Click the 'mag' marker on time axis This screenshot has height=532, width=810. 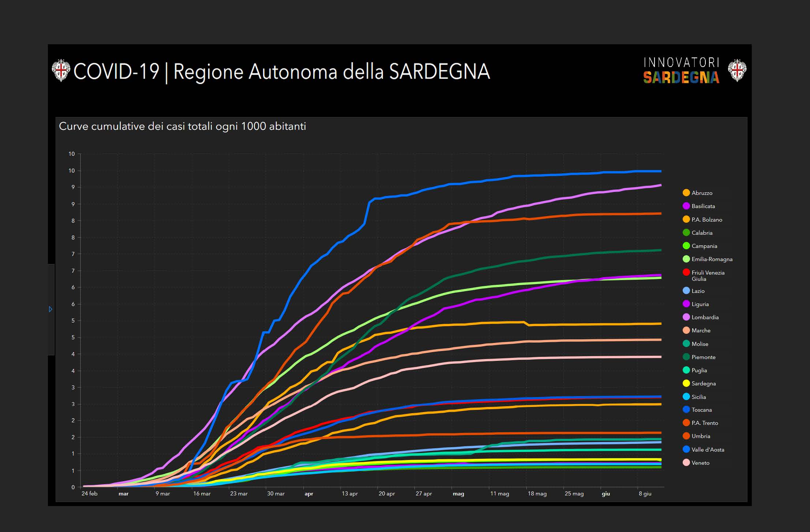pyautogui.click(x=458, y=494)
